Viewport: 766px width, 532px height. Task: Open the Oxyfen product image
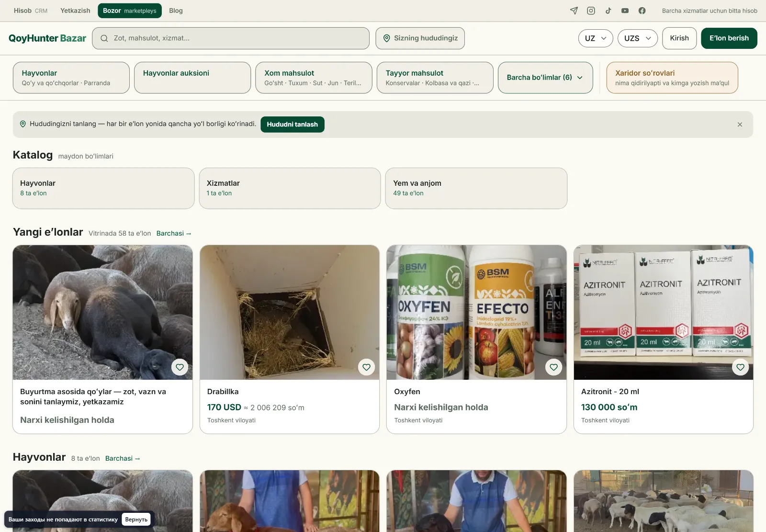[476, 312]
